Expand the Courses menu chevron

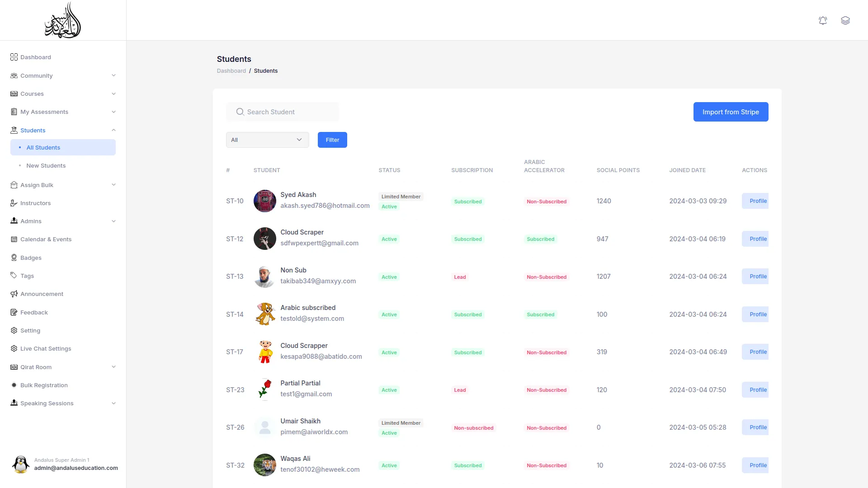point(113,94)
